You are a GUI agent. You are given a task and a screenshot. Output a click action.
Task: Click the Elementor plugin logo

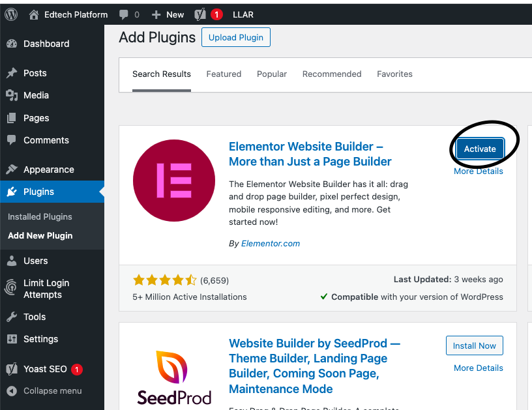(174, 181)
